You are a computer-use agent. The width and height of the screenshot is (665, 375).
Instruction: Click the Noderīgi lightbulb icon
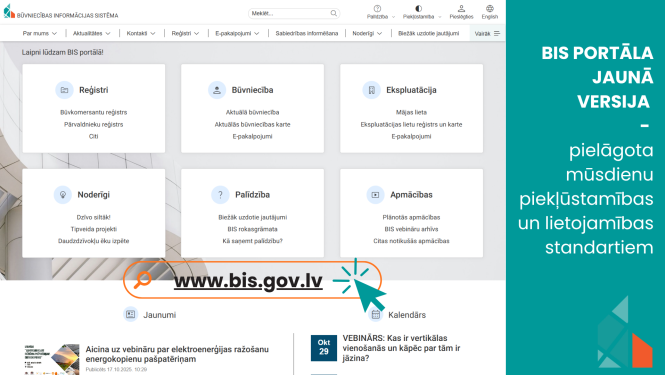coord(63,195)
